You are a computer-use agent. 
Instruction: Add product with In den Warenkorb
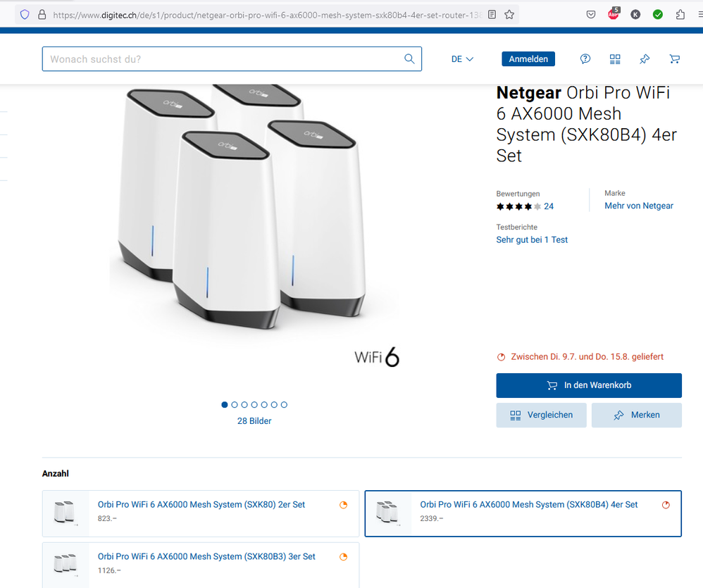[x=589, y=385]
